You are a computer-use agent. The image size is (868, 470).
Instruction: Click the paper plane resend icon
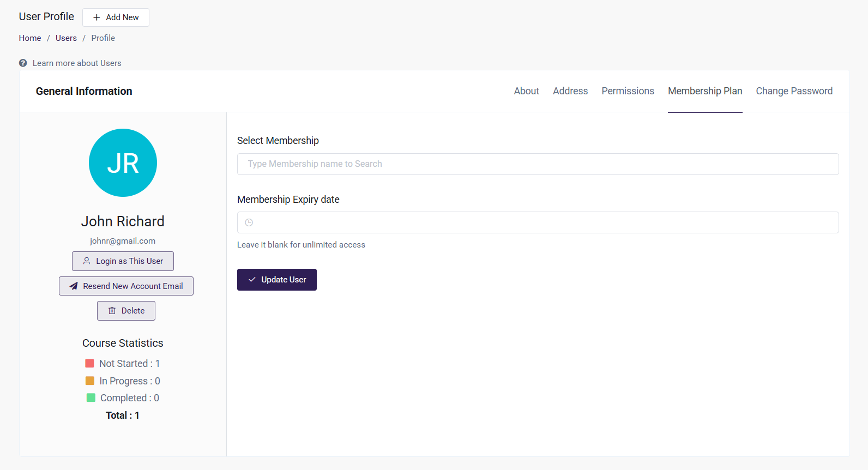pyautogui.click(x=74, y=286)
